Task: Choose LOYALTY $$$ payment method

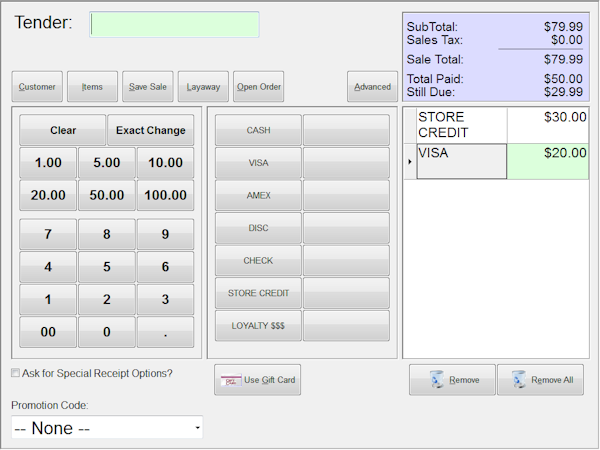Action: [258, 326]
